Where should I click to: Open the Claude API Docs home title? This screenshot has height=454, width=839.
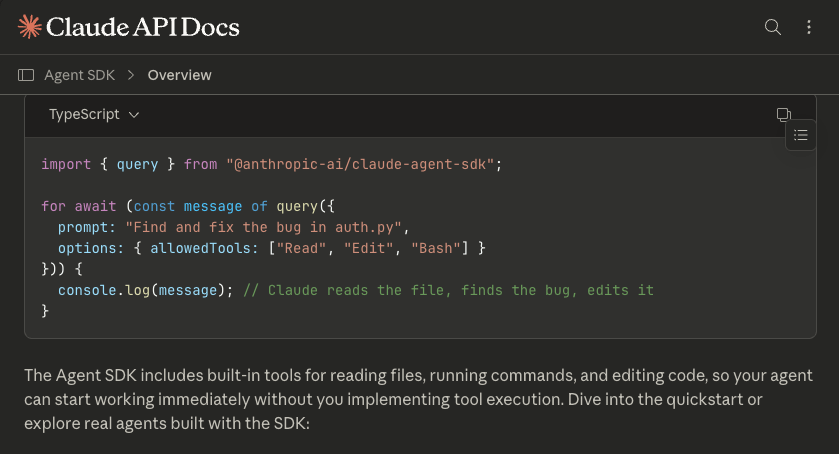(143, 27)
